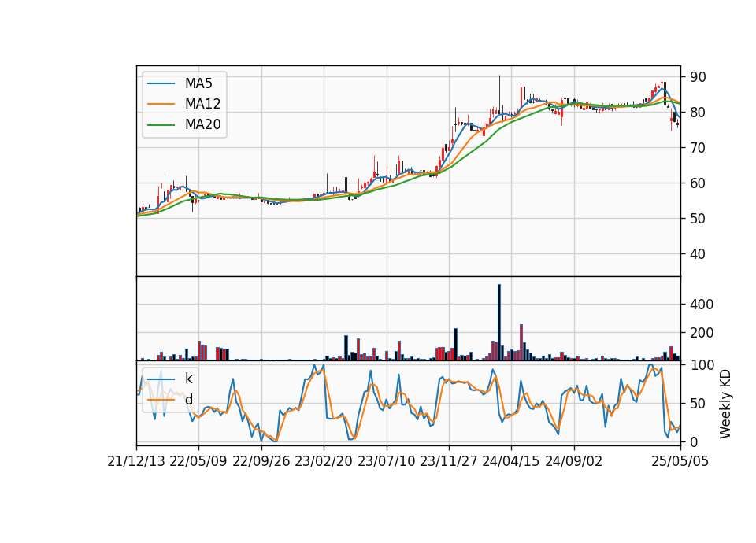Click the 24/04/15 date tick label

(x=511, y=461)
